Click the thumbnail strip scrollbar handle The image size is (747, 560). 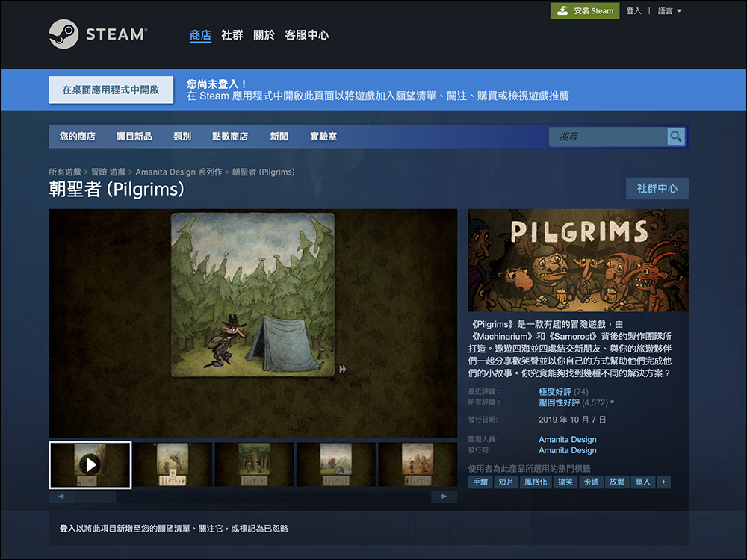[x=96, y=497]
